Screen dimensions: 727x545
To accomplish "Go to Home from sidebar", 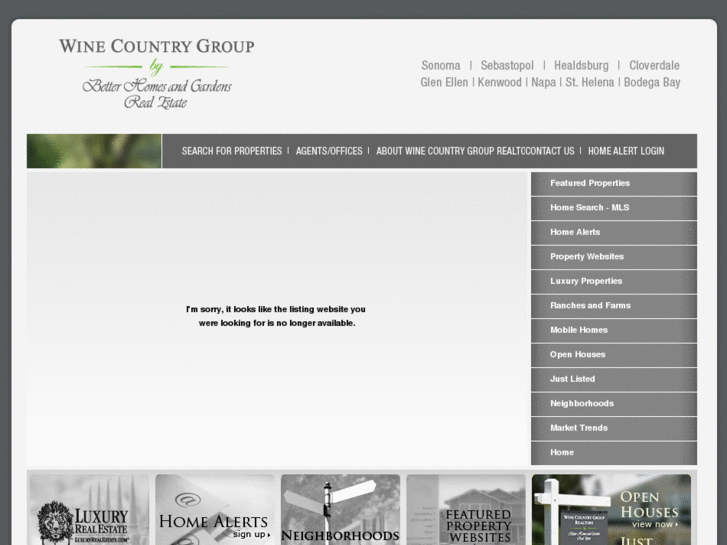I will [x=614, y=453].
